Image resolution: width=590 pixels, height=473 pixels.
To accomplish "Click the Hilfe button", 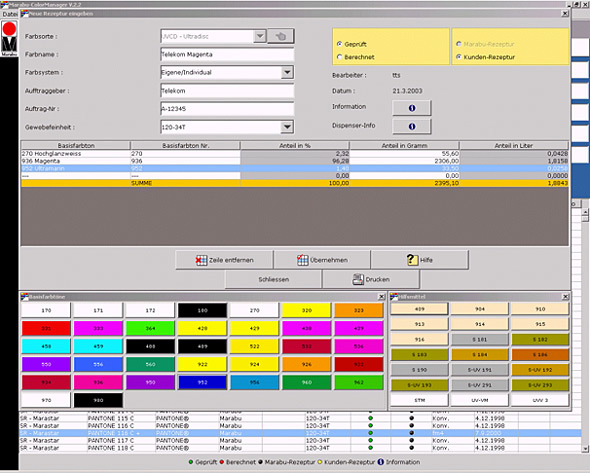I will (x=420, y=260).
